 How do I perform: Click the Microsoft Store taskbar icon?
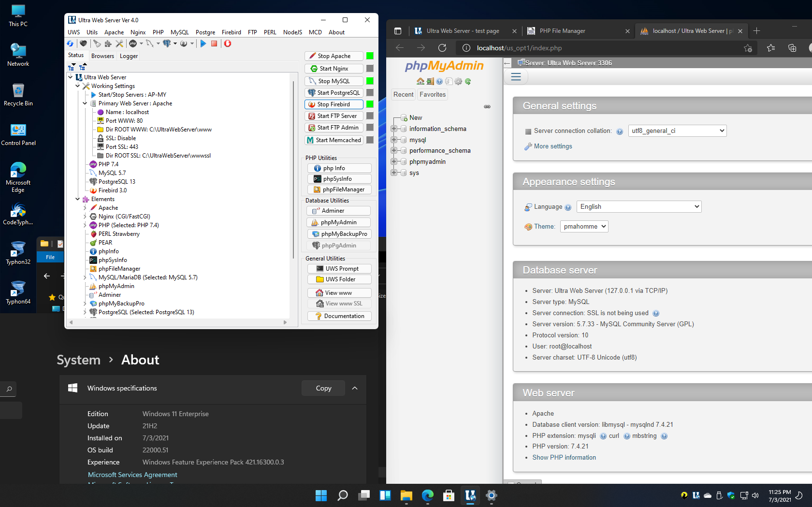(449, 495)
